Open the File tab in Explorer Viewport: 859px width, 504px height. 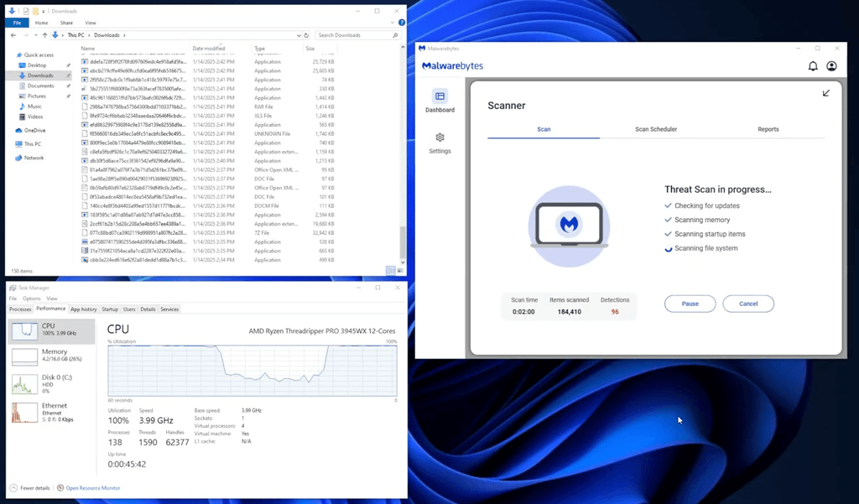17,23
